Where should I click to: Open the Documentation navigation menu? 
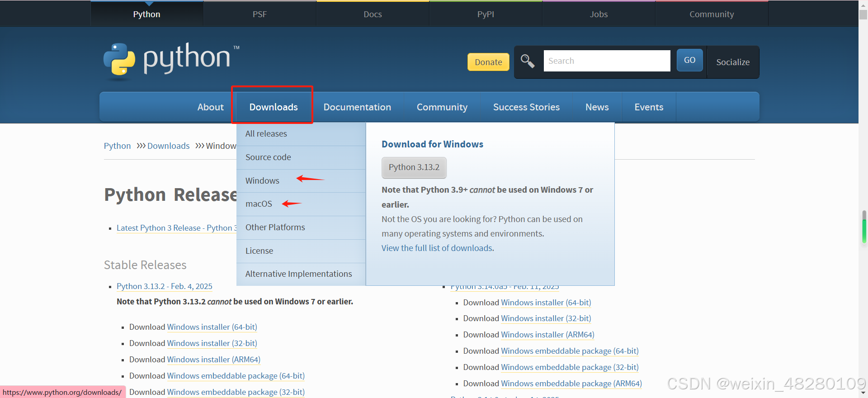[357, 107]
